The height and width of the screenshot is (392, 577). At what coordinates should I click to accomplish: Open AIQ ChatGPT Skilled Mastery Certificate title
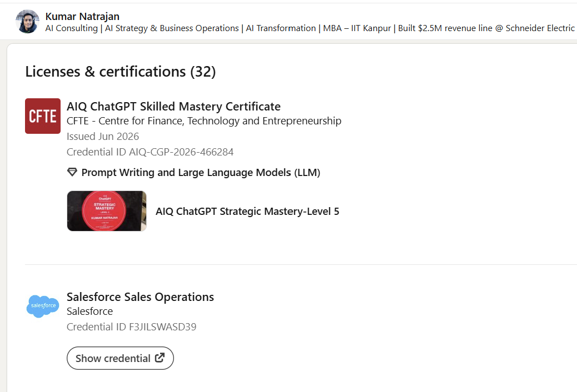(x=173, y=107)
